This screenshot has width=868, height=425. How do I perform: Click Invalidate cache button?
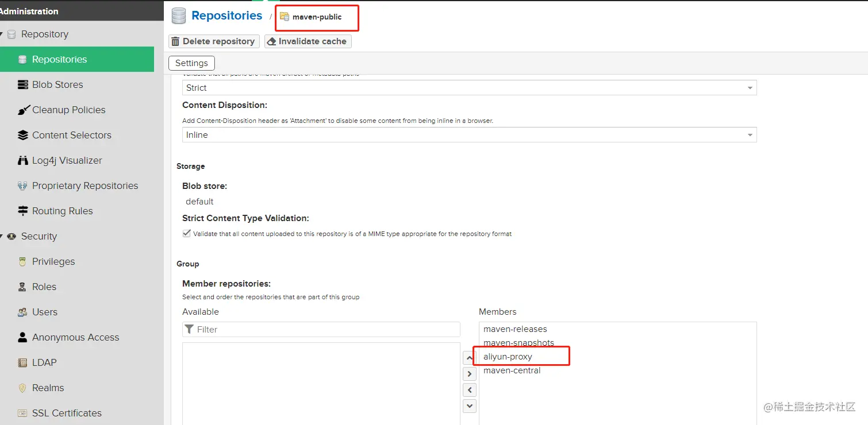tap(308, 41)
